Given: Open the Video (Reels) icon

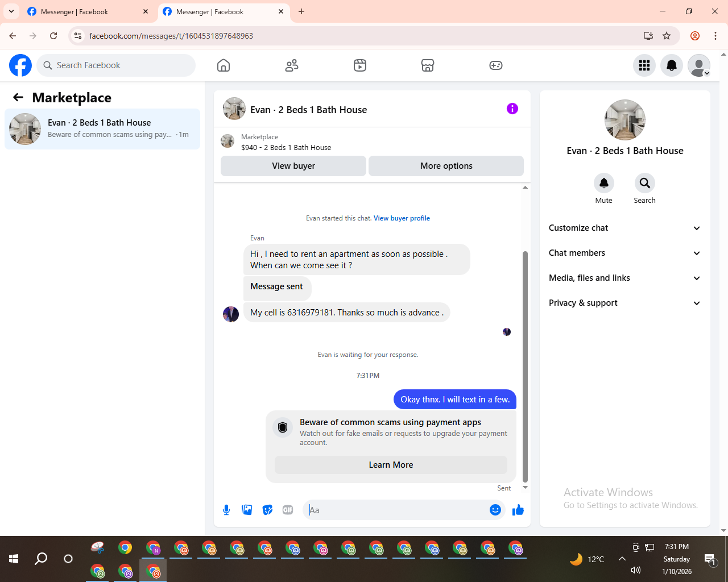Looking at the screenshot, I should (360, 65).
